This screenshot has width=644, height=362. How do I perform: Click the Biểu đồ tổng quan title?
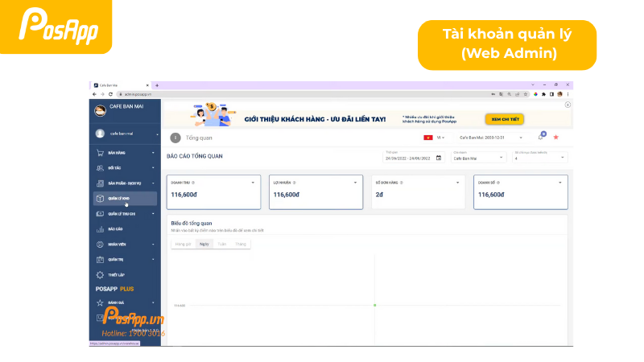192,224
